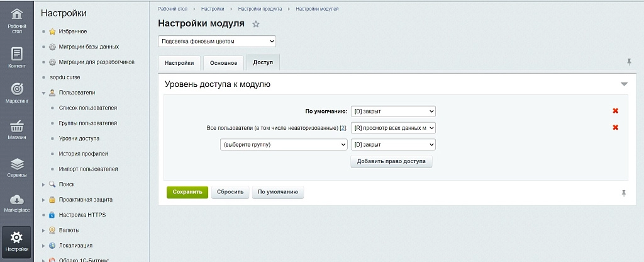Go to the Настройки модулей breadcrumb
Image resolution: width=644 pixels, height=262 pixels.
click(317, 9)
